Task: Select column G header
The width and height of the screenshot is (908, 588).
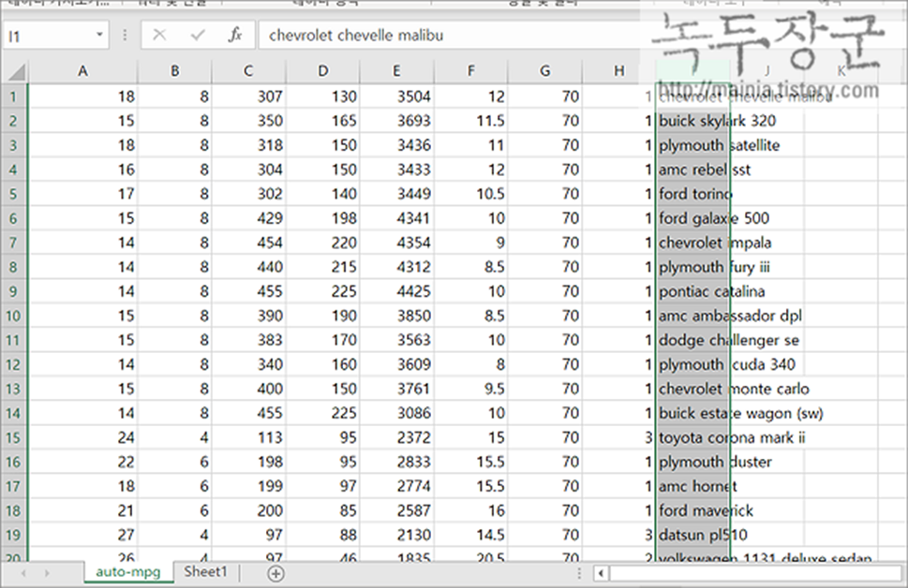Action: pyautogui.click(x=545, y=71)
